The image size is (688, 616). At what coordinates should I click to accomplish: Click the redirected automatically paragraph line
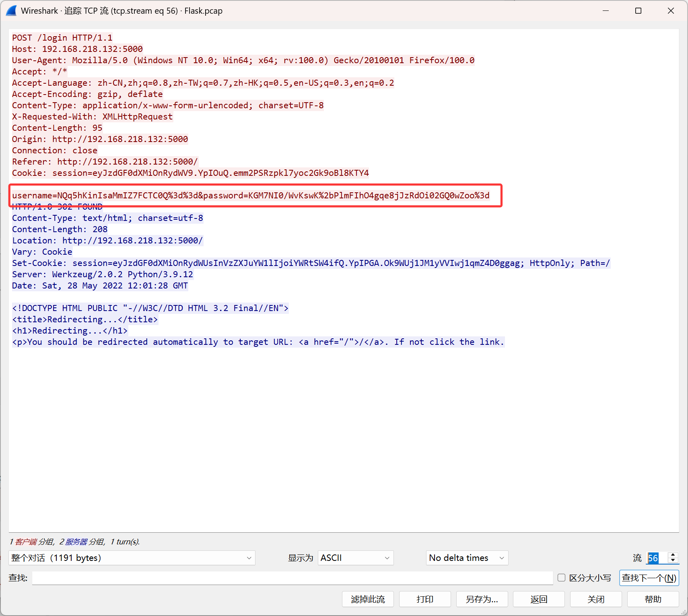click(258, 342)
